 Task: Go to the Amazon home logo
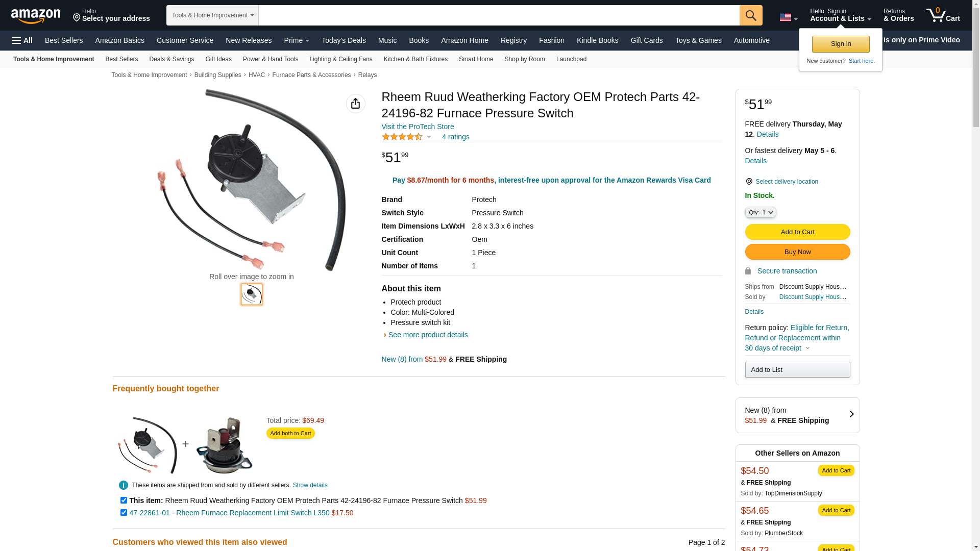pyautogui.click(x=36, y=16)
